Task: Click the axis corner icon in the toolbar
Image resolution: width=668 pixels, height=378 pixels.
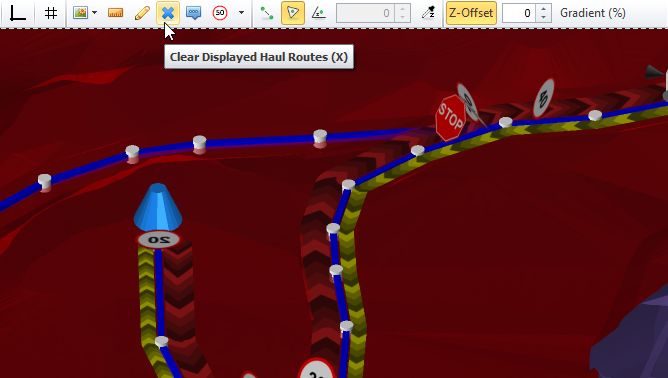Action: 17,13
